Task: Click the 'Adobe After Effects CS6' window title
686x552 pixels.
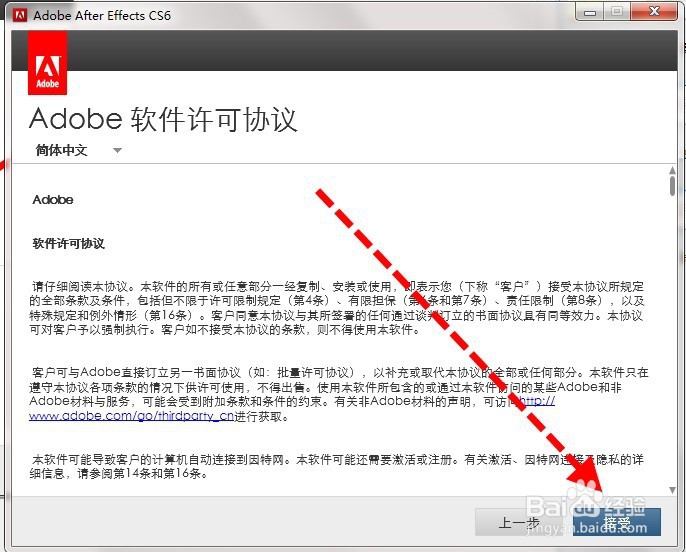Action: point(102,16)
